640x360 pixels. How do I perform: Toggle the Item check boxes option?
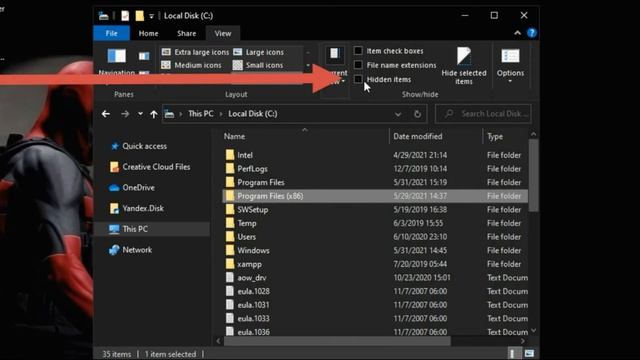coord(358,51)
